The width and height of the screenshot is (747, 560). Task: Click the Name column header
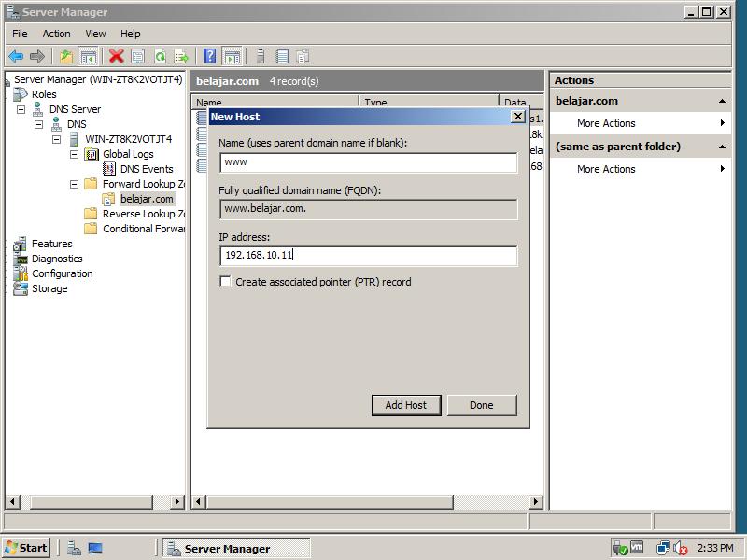pos(275,102)
